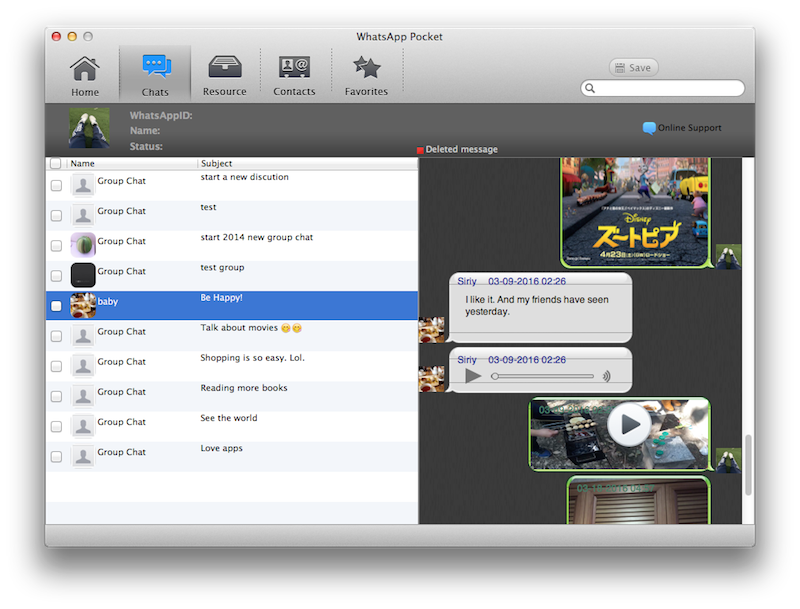Click watermelon avatar of 2014 group chat

click(83, 245)
